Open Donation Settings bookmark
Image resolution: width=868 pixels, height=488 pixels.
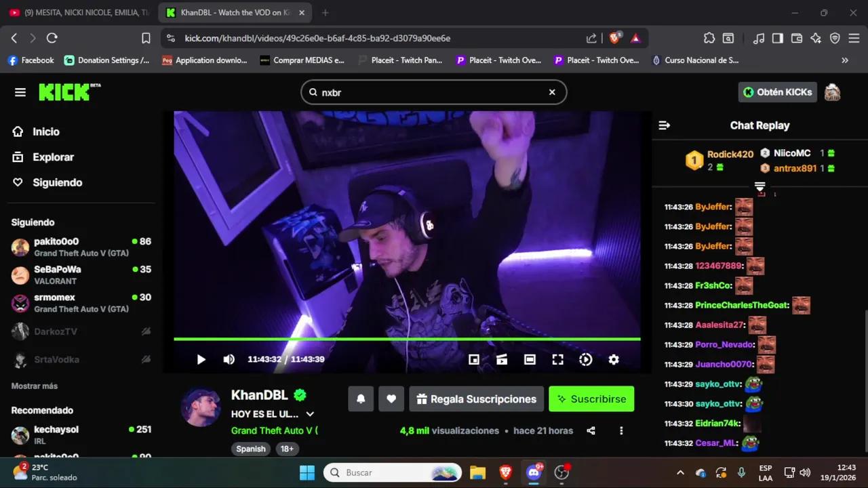click(107, 60)
